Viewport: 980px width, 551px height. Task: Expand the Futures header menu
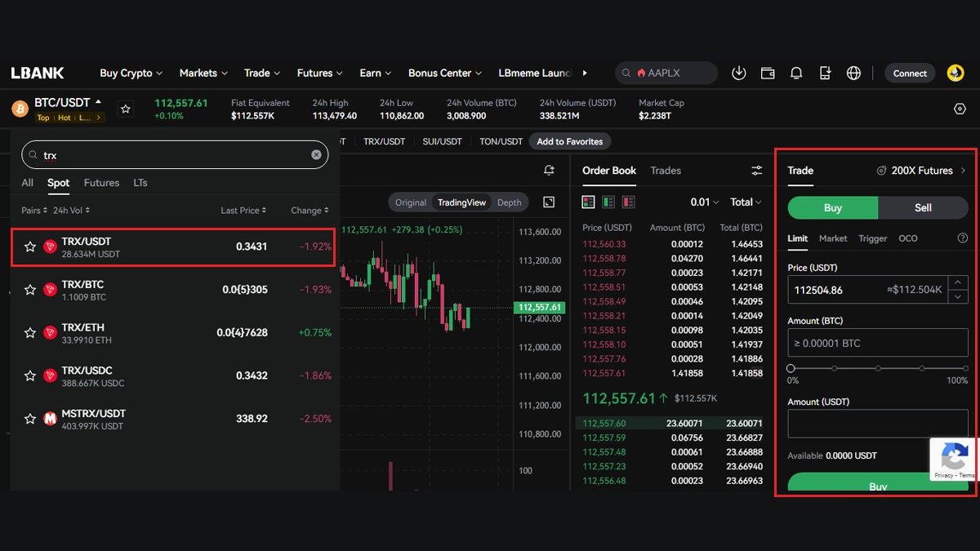[x=320, y=73]
